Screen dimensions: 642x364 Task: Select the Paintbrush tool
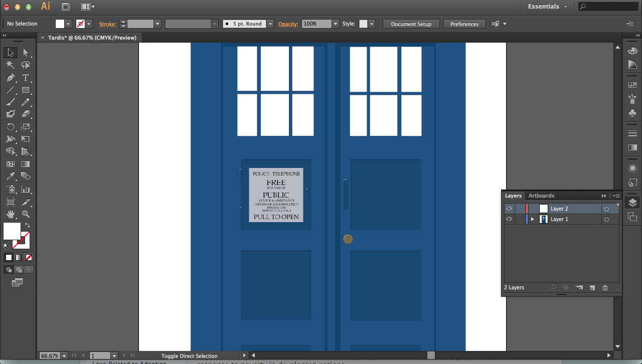[11, 102]
